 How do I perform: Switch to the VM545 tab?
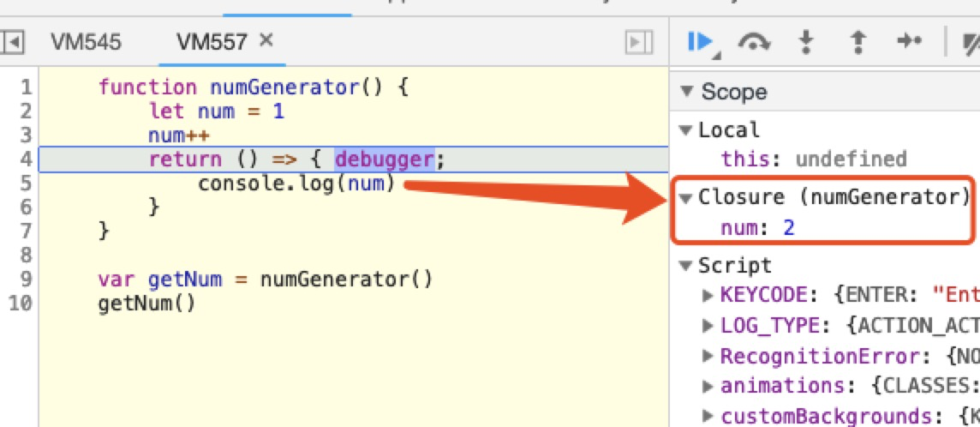click(x=87, y=43)
